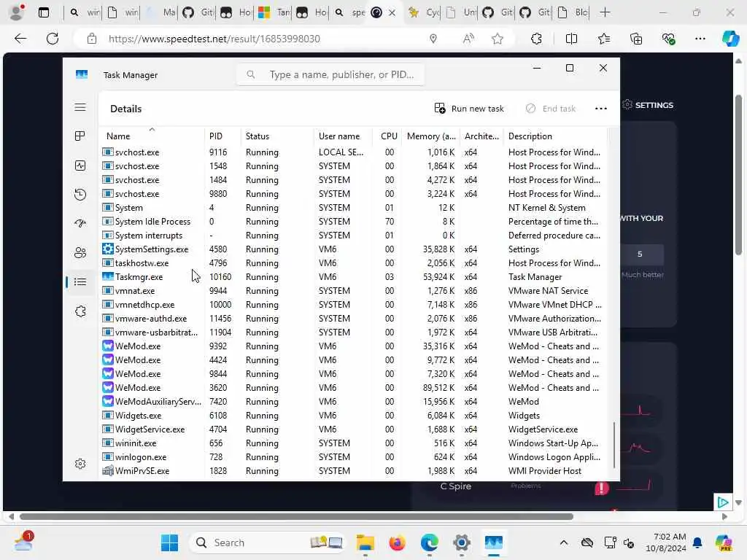Click the browser back arrow

(20, 39)
